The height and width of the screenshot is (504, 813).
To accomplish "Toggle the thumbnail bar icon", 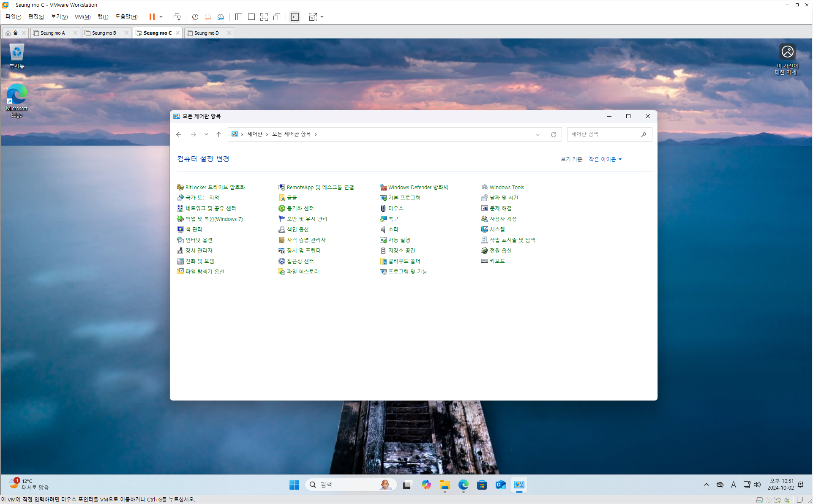I will coord(251,17).
